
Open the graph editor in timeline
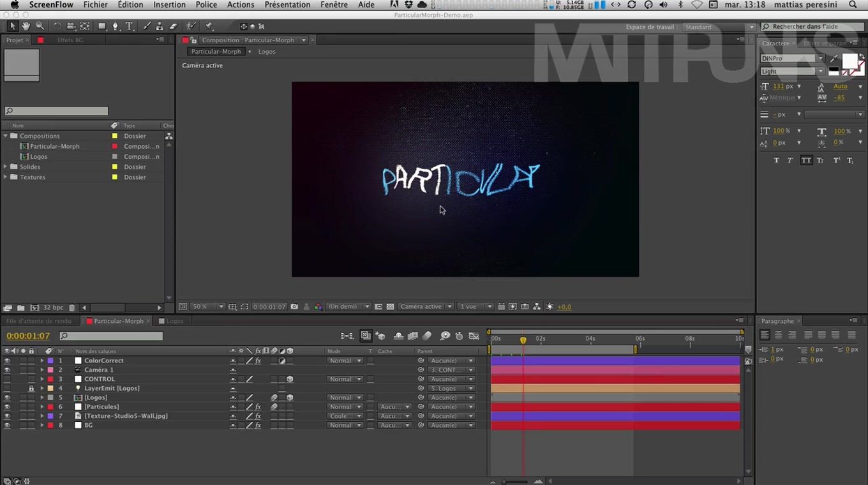click(474, 336)
